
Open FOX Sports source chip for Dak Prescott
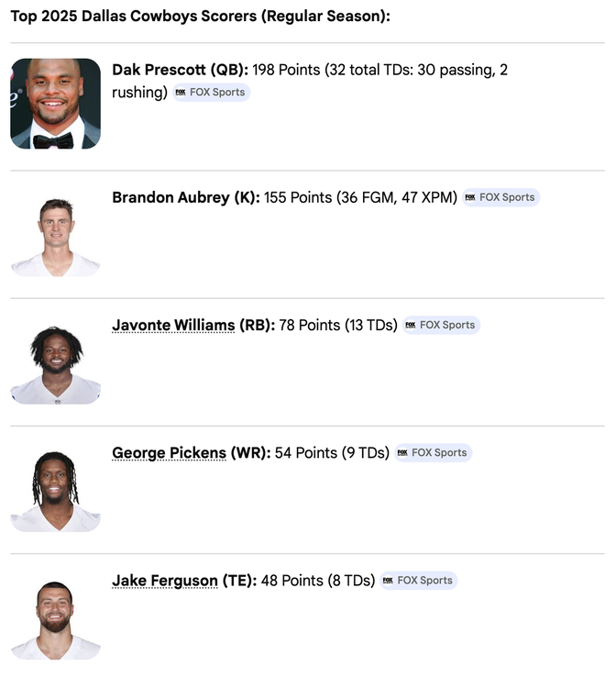click(x=211, y=93)
